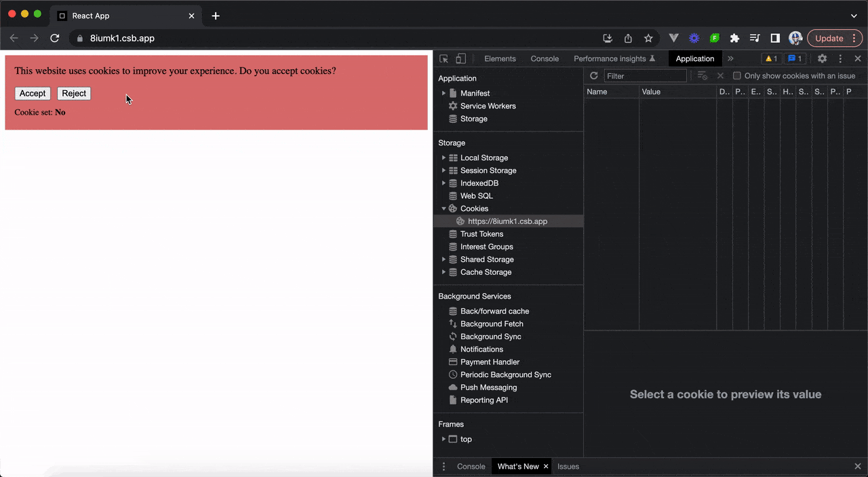Screen dimensions: 868x477
Task: Open the Push Messaging section
Action: tap(488, 387)
